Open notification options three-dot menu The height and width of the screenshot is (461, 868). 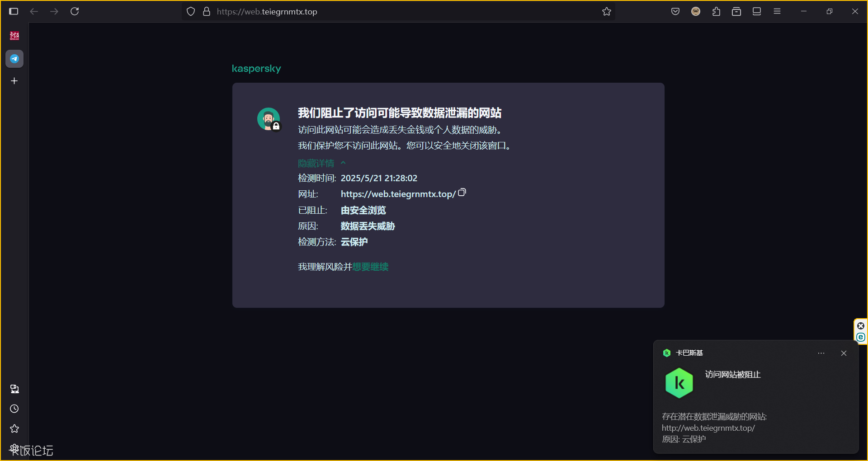pyautogui.click(x=821, y=353)
